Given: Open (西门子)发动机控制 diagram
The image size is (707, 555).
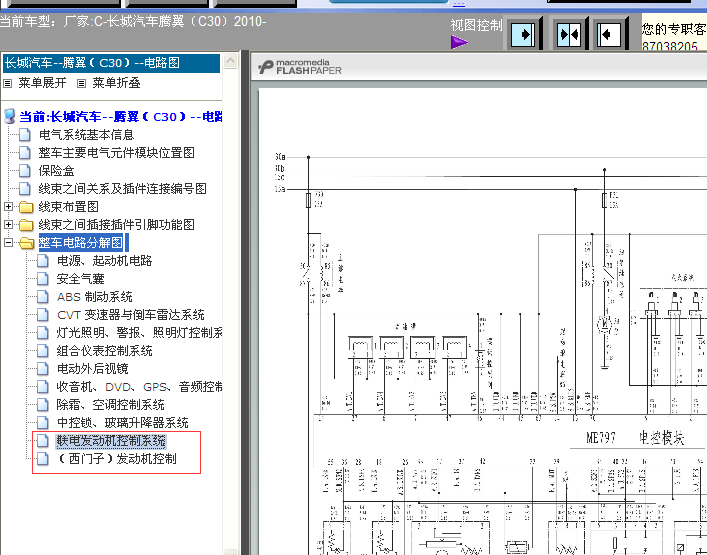Looking at the screenshot, I should coord(117,459).
